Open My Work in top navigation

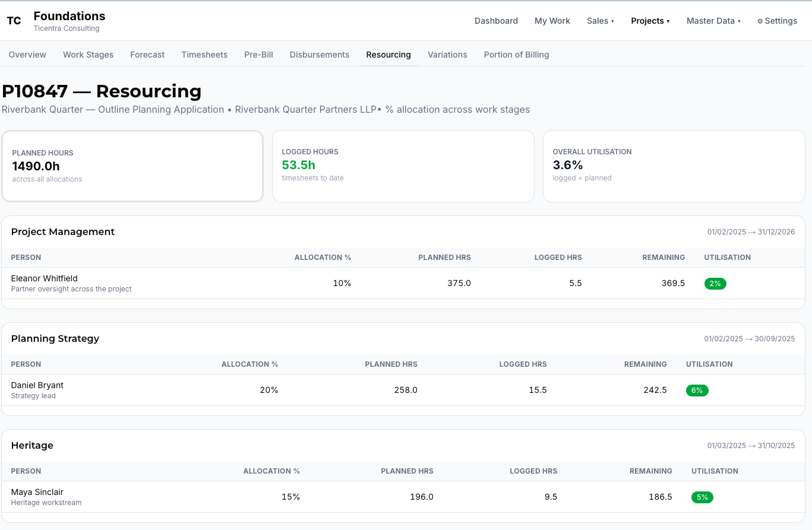[552, 21]
